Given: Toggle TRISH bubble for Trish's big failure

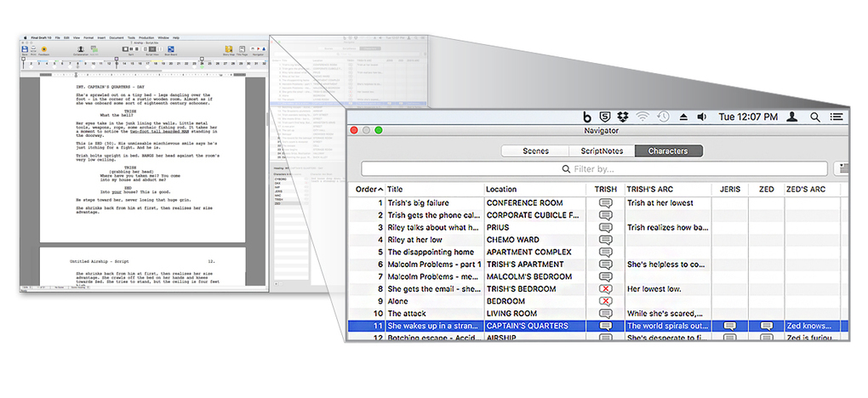Looking at the screenshot, I should [606, 203].
